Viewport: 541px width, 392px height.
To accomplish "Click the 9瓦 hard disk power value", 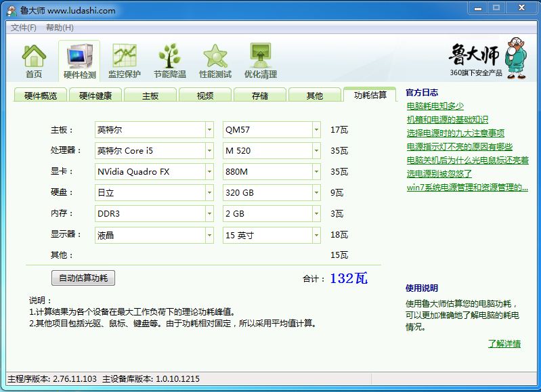I will [x=337, y=192].
